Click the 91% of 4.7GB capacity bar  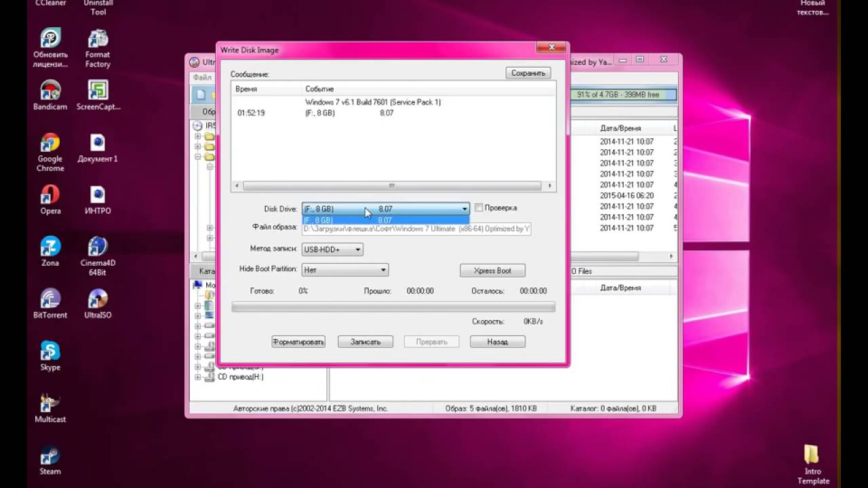coord(624,95)
